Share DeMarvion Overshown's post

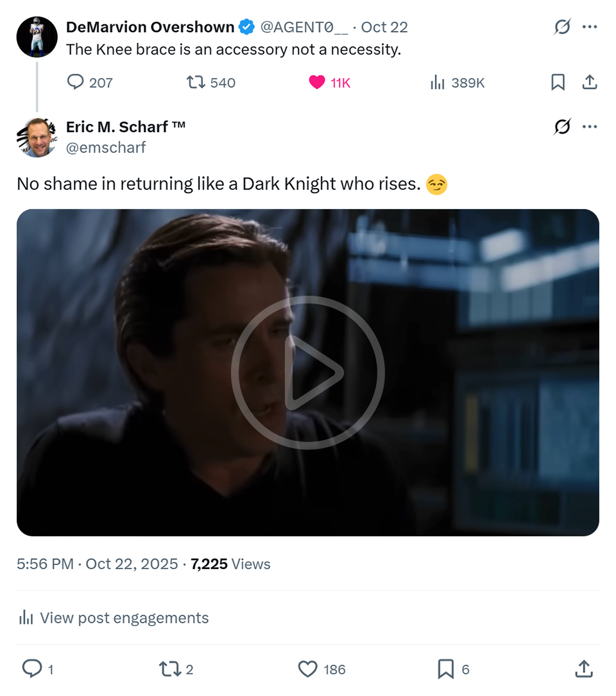589,83
